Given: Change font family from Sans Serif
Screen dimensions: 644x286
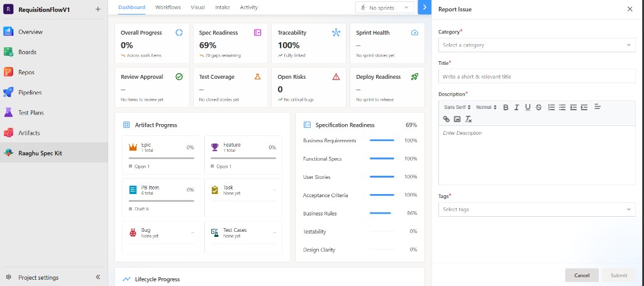Looking at the screenshot, I should click(x=457, y=107).
